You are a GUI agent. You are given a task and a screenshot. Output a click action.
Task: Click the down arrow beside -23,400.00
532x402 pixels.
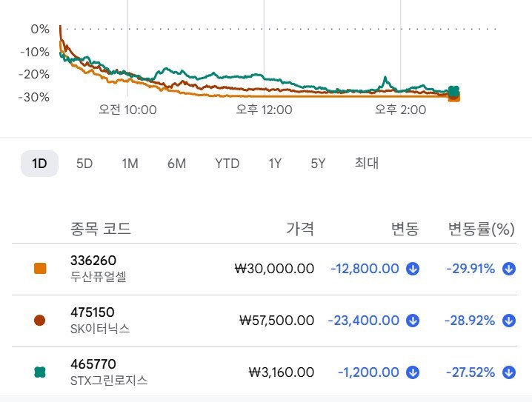[x=413, y=321]
